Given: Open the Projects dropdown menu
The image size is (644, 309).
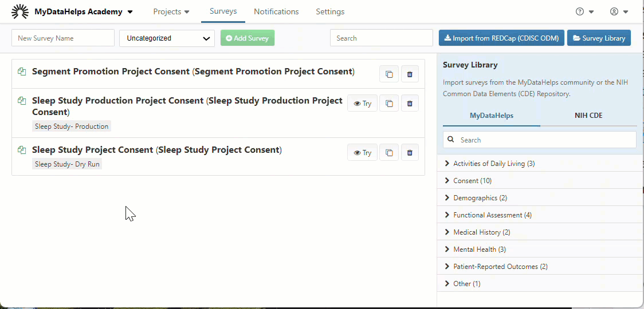Looking at the screenshot, I should (x=171, y=11).
